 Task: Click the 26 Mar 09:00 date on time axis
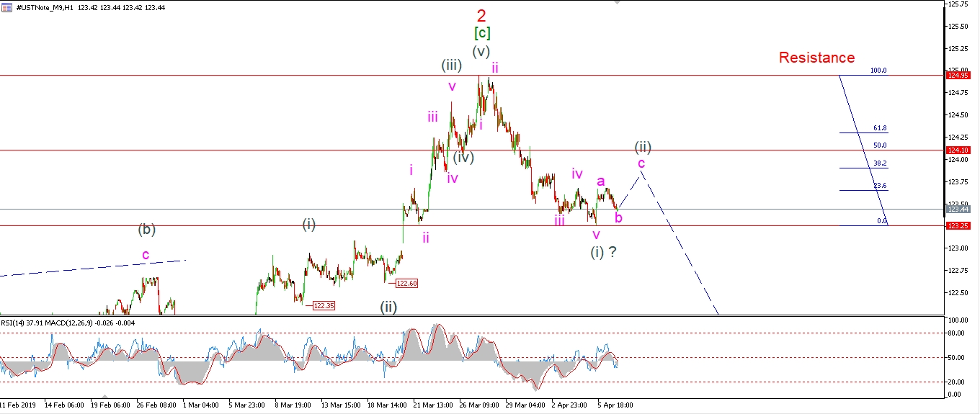478,405
